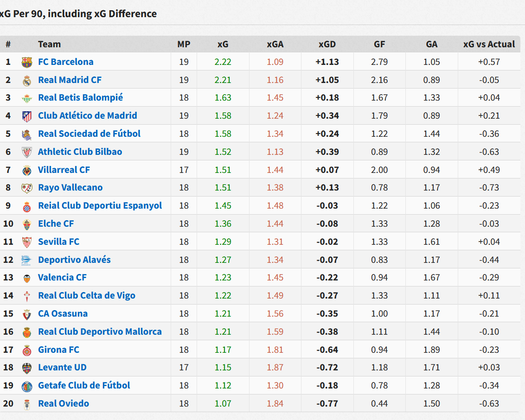
Task: Open Reial Club Deportiu Espanyol link
Action: (100, 206)
